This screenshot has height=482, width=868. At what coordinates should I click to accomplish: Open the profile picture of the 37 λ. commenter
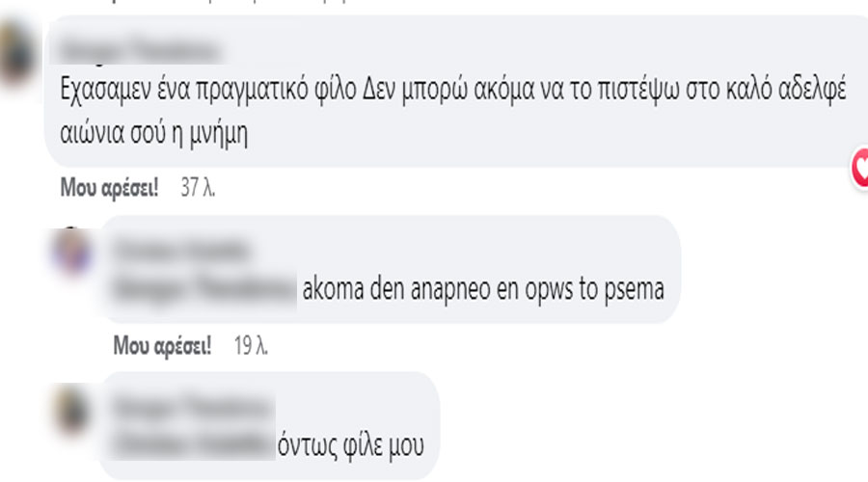click(18, 54)
